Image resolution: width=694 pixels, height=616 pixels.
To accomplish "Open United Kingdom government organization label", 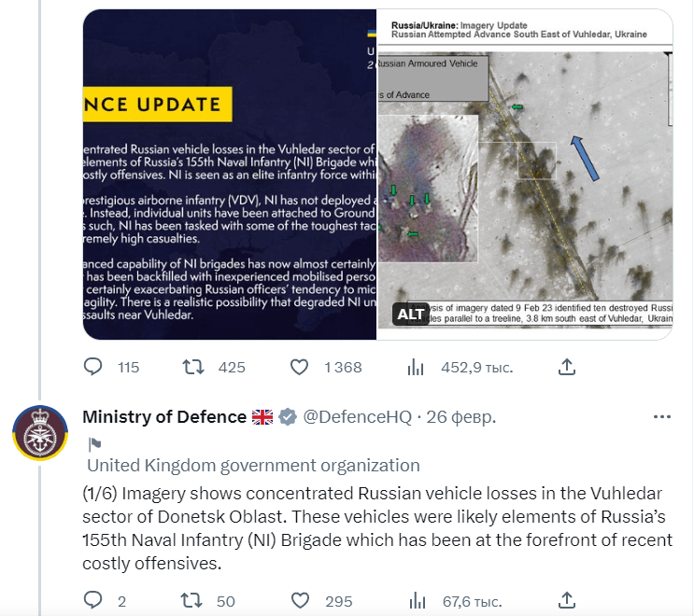I will [x=253, y=465].
